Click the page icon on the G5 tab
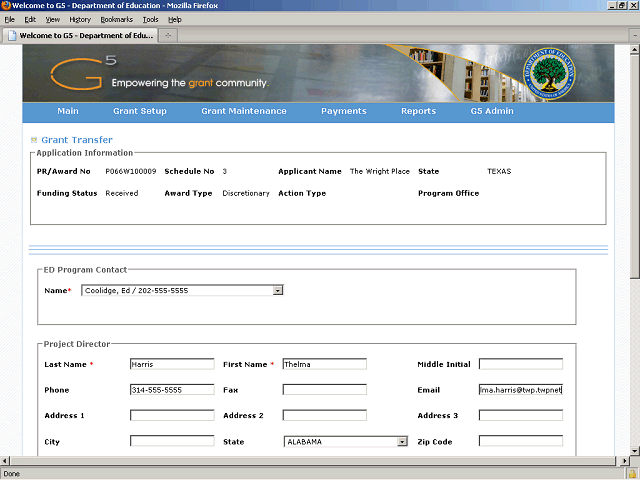 point(12,36)
